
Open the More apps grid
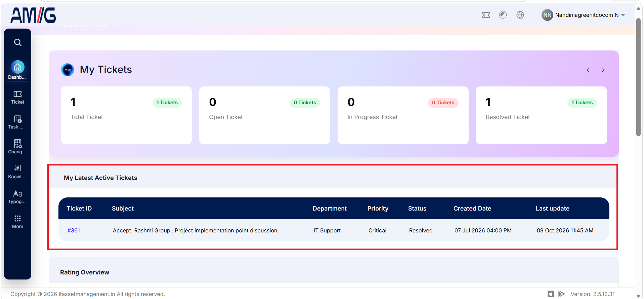[x=17, y=222]
